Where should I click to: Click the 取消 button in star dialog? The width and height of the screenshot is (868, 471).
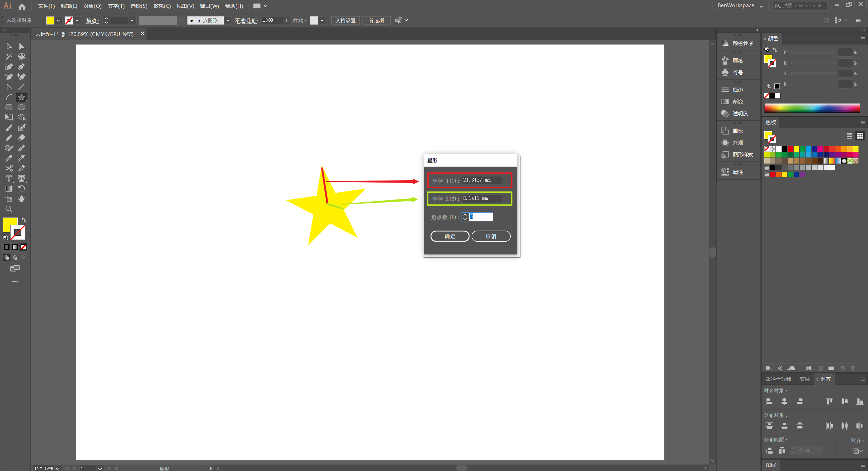[491, 236]
